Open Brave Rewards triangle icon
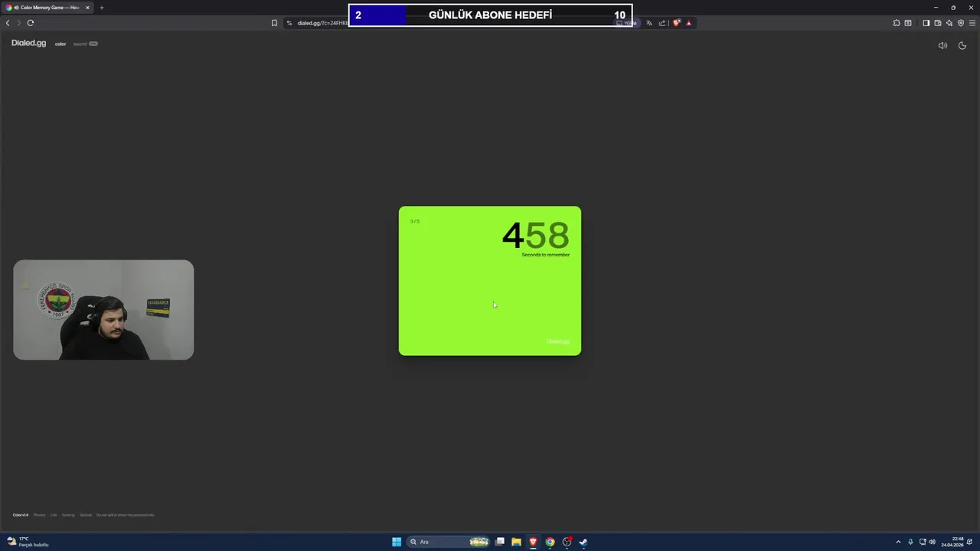 [x=688, y=23]
